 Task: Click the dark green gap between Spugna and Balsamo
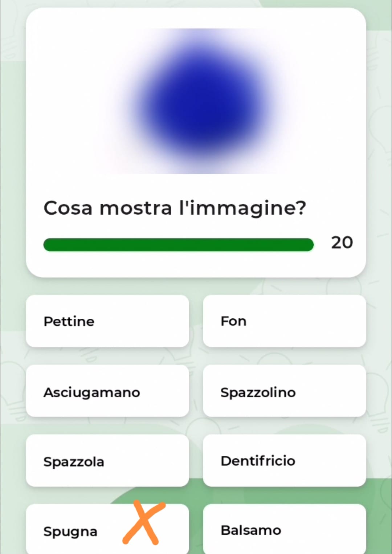pyautogui.click(x=196, y=530)
